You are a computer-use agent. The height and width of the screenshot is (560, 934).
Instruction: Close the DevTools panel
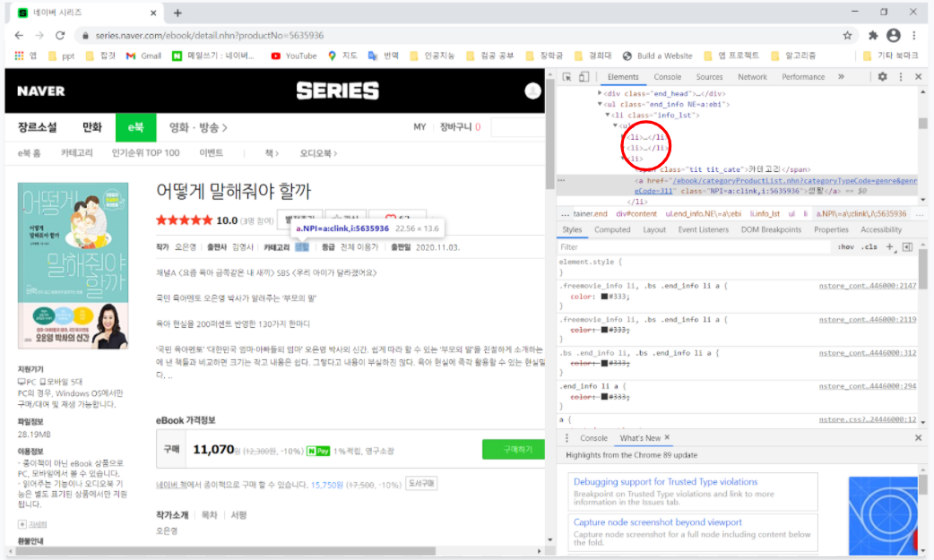[919, 77]
